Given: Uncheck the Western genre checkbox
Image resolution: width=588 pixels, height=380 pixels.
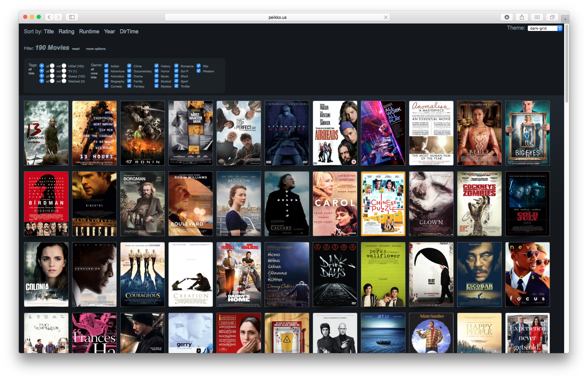Looking at the screenshot, I should (x=199, y=71).
